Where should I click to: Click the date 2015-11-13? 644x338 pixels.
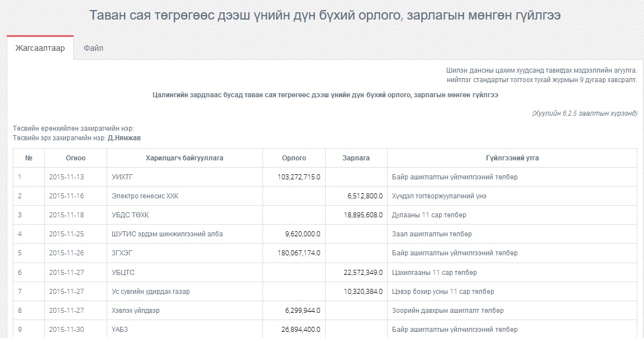(66, 177)
